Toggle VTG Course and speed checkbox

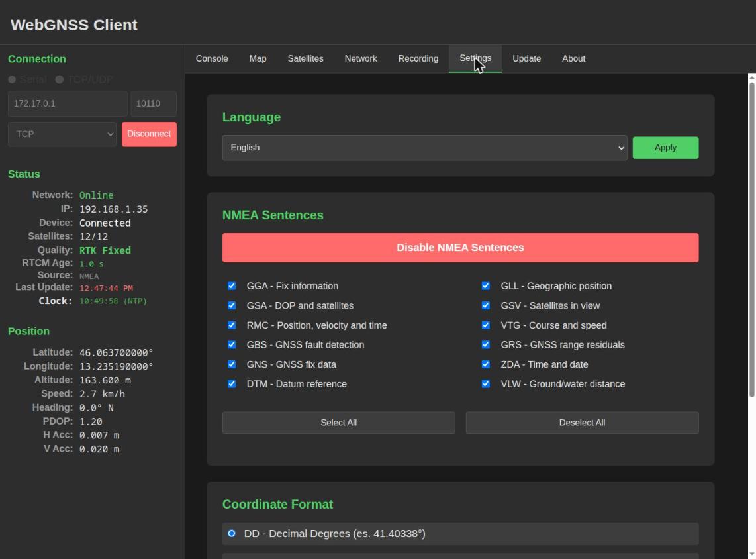[486, 325]
